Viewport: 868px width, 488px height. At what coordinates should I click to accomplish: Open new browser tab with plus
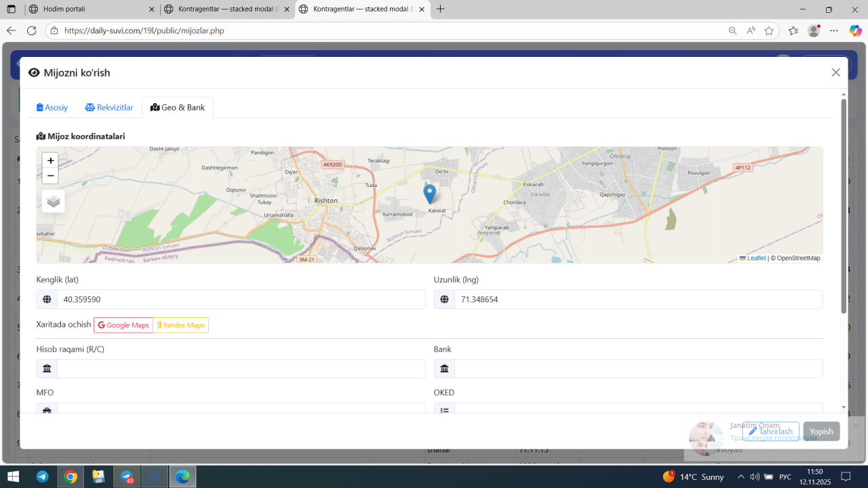[x=441, y=9]
